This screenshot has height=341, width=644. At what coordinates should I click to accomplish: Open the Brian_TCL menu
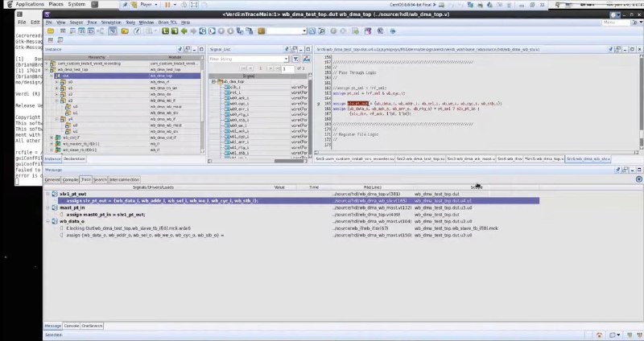coord(167,23)
